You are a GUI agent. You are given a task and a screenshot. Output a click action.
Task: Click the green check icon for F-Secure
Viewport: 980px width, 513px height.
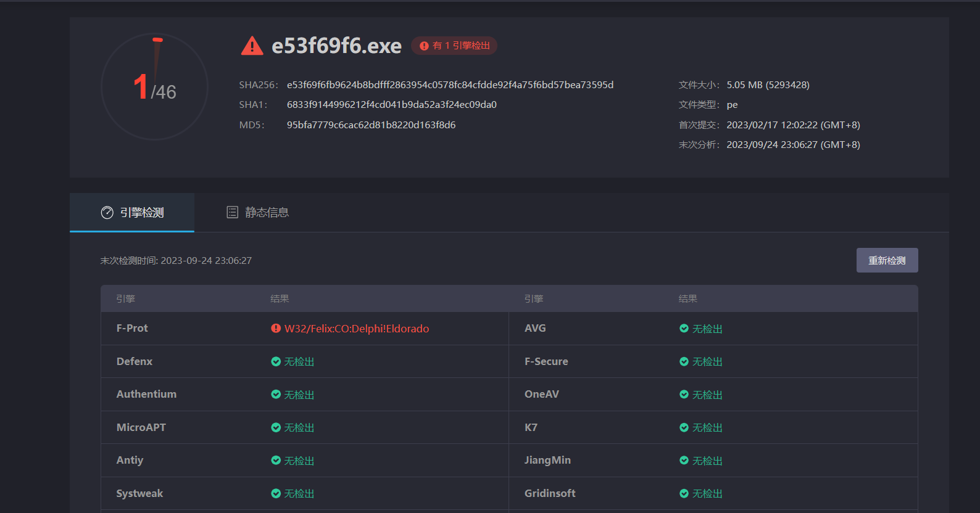[x=684, y=361]
